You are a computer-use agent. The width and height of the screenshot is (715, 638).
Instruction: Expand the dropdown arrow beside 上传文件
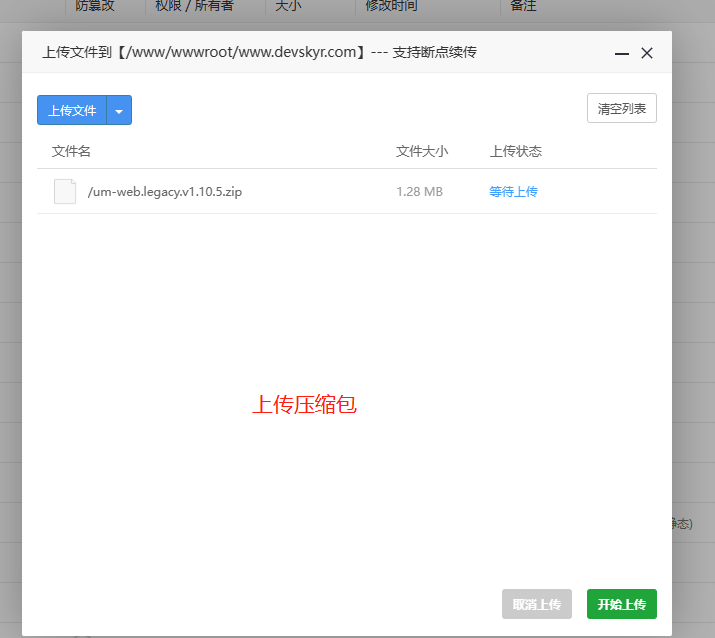pyautogui.click(x=119, y=111)
